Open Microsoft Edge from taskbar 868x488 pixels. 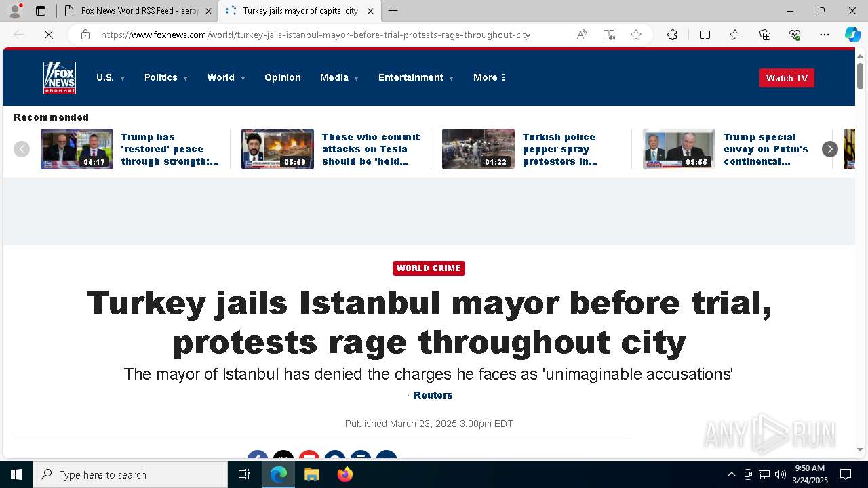point(279,474)
